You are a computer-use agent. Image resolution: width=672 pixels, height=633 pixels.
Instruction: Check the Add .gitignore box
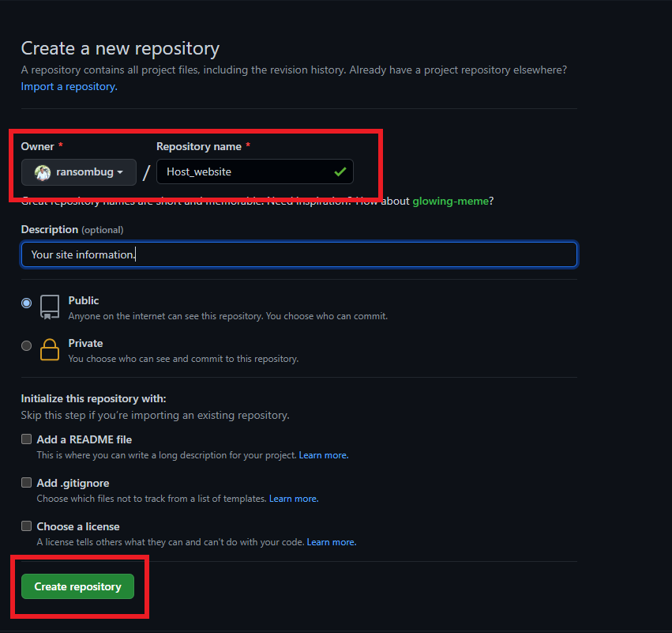[26, 482]
